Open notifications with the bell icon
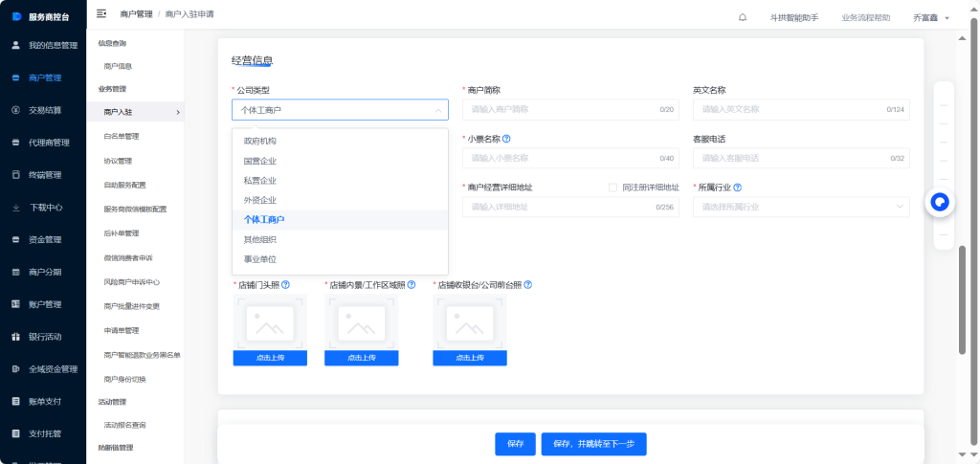Image resolution: width=980 pixels, height=464 pixels. (743, 18)
